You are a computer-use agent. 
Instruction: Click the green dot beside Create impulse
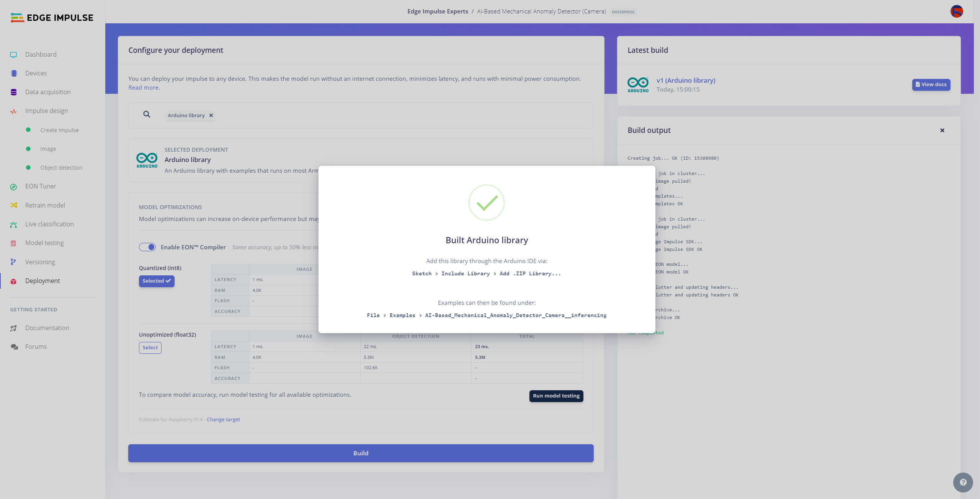28,130
